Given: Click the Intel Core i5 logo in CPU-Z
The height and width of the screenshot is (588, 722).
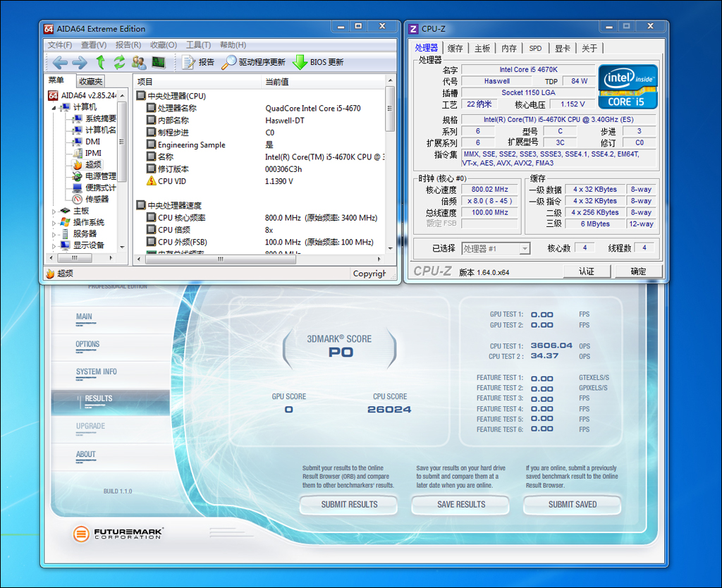Looking at the screenshot, I should coord(627,88).
